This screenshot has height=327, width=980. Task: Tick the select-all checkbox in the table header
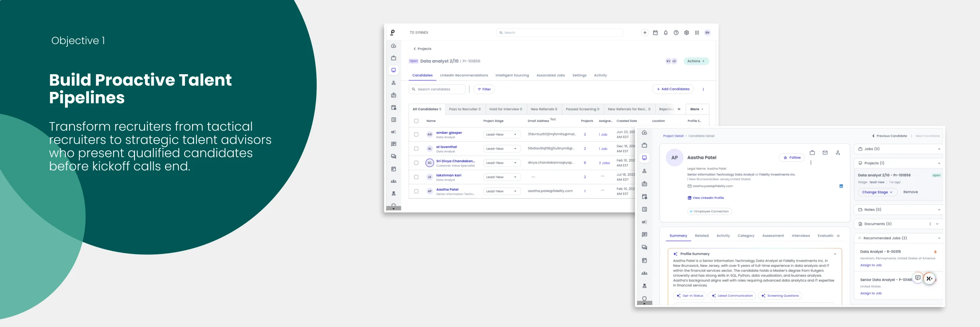tap(416, 121)
